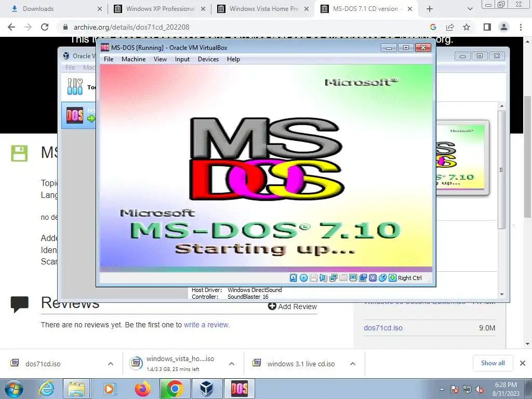Click the optical disk icon in VM status bar

tap(303, 278)
